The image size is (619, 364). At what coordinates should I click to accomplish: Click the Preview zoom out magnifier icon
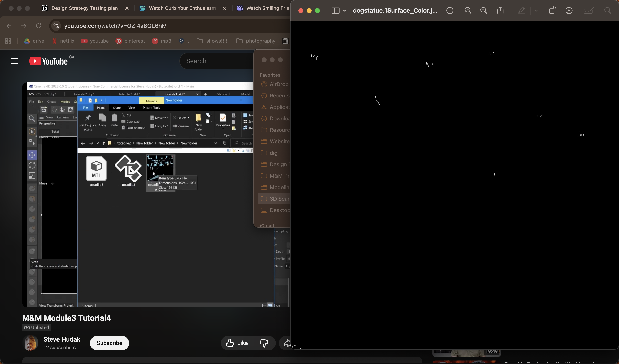(x=468, y=11)
